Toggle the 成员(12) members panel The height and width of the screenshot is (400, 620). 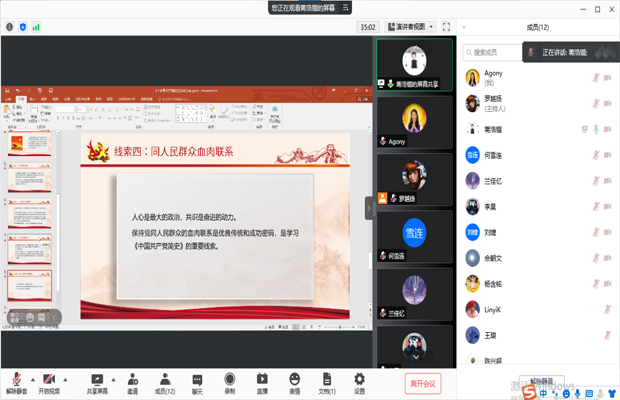(x=164, y=379)
